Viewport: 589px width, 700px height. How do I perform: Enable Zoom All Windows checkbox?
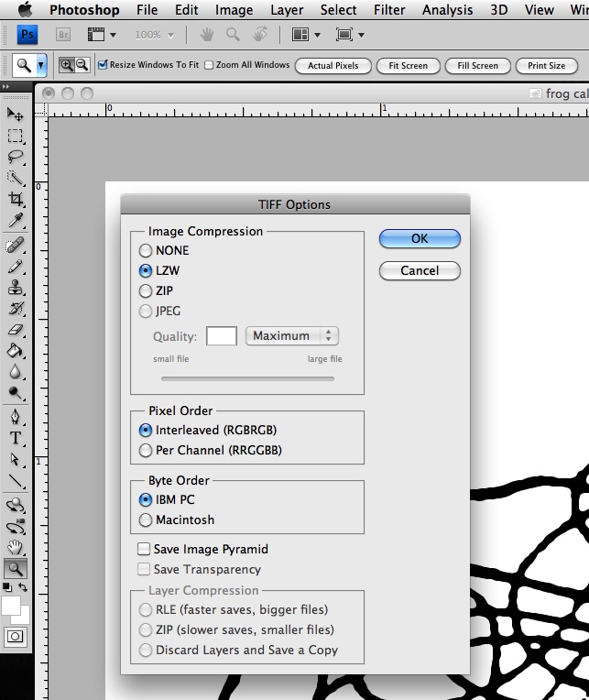tap(209, 65)
